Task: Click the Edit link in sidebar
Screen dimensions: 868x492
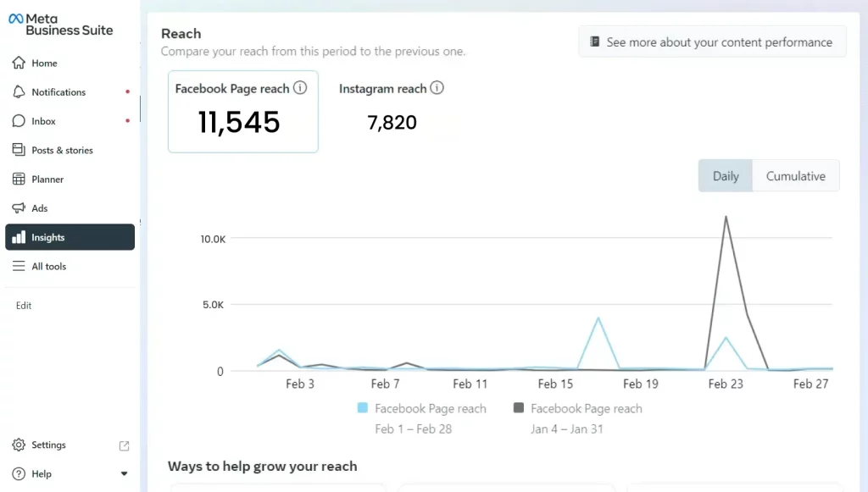Action: tap(23, 305)
